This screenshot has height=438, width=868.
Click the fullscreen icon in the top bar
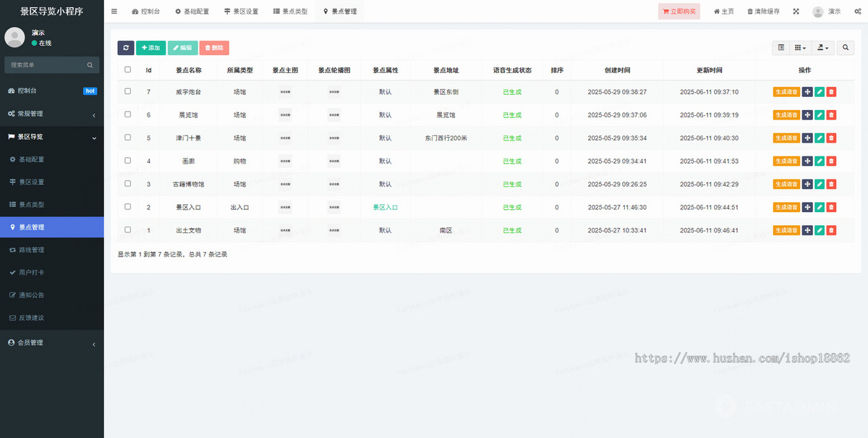point(794,11)
